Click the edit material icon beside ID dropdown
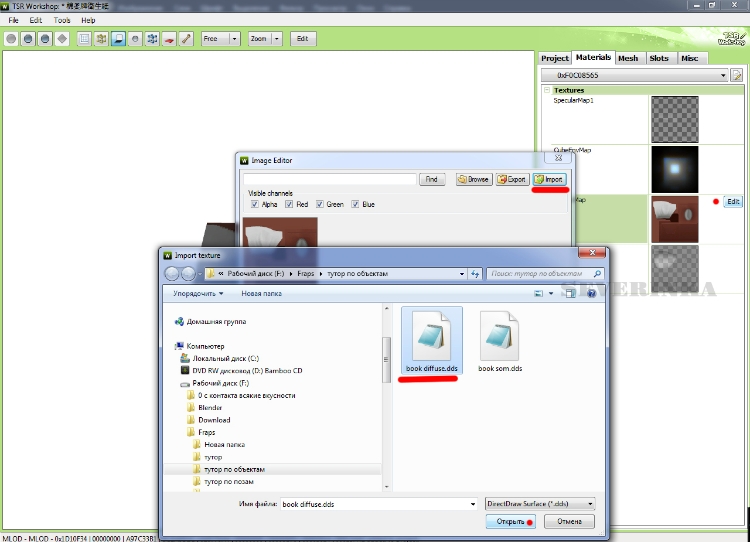Image resolution: width=750 pixels, height=542 pixels. (x=737, y=75)
